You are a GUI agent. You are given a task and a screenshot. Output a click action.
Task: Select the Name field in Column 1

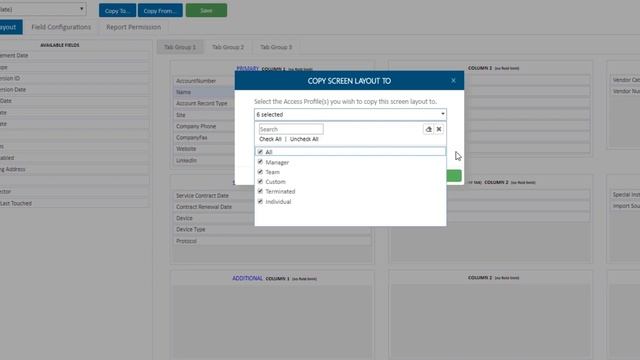coord(205,92)
